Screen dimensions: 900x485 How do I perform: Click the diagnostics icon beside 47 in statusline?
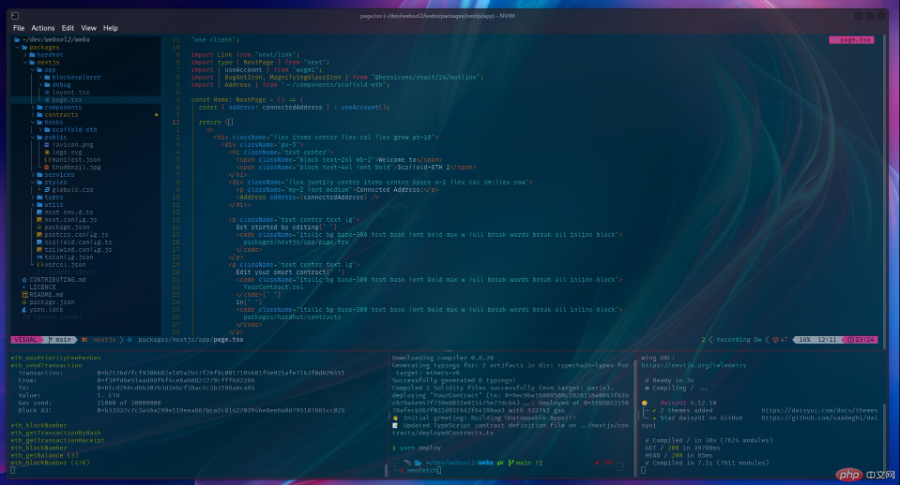pyautogui.click(x=775, y=340)
